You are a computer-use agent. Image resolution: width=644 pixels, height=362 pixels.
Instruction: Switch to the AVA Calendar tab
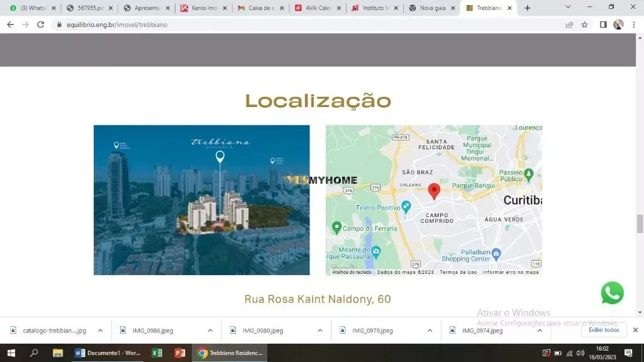[318, 8]
